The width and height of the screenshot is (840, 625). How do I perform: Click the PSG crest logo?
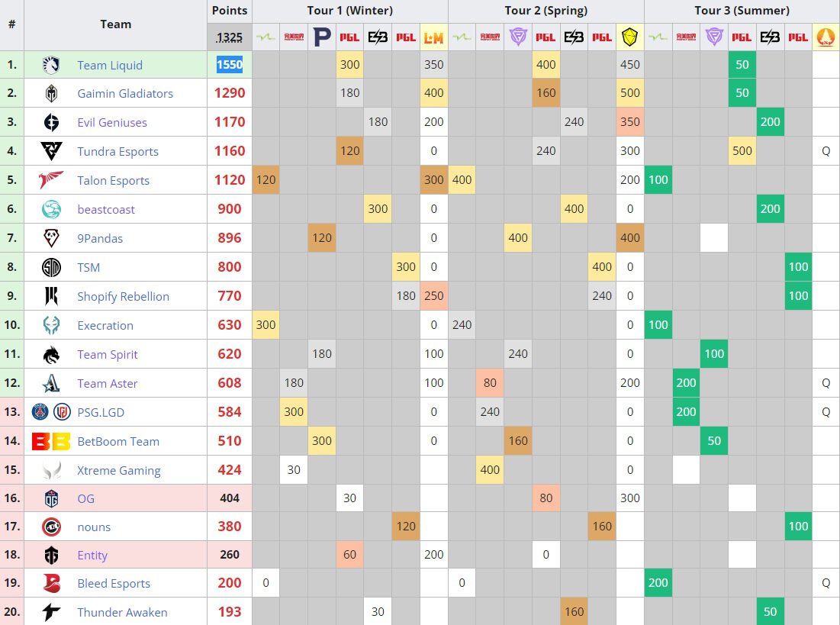(x=40, y=411)
